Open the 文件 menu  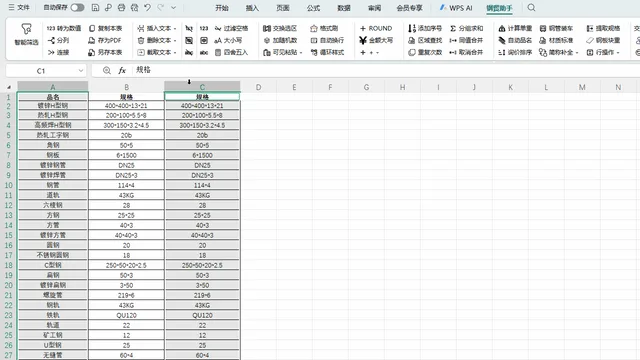pos(19,7)
